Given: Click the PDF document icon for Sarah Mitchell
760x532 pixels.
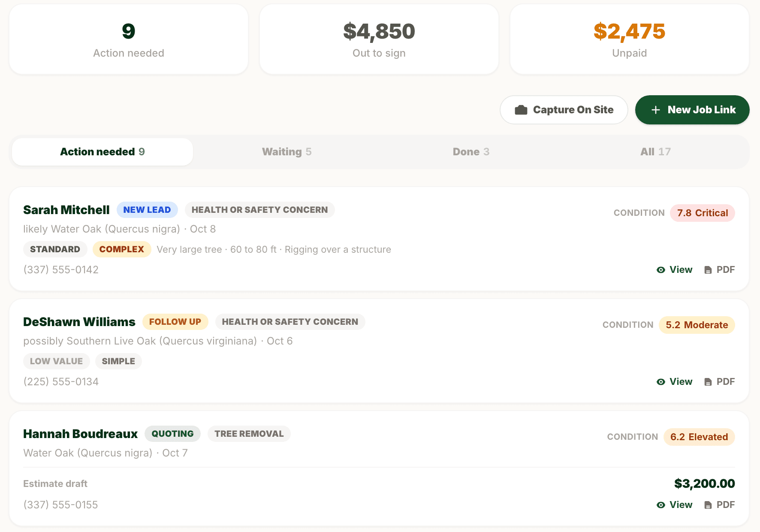Looking at the screenshot, I should tap(708, 270).
